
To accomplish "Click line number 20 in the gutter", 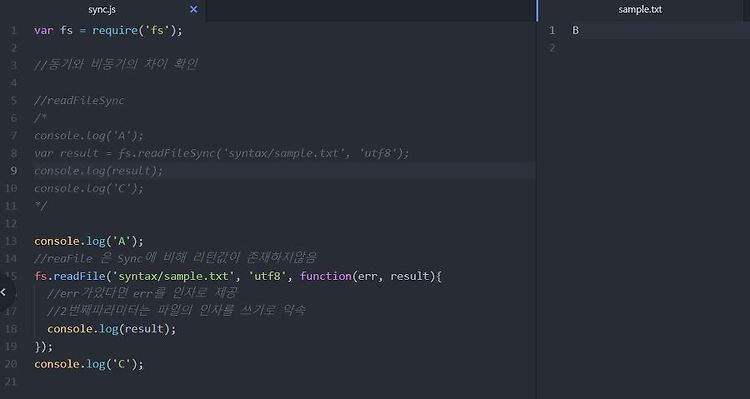I will coord(11,364).
